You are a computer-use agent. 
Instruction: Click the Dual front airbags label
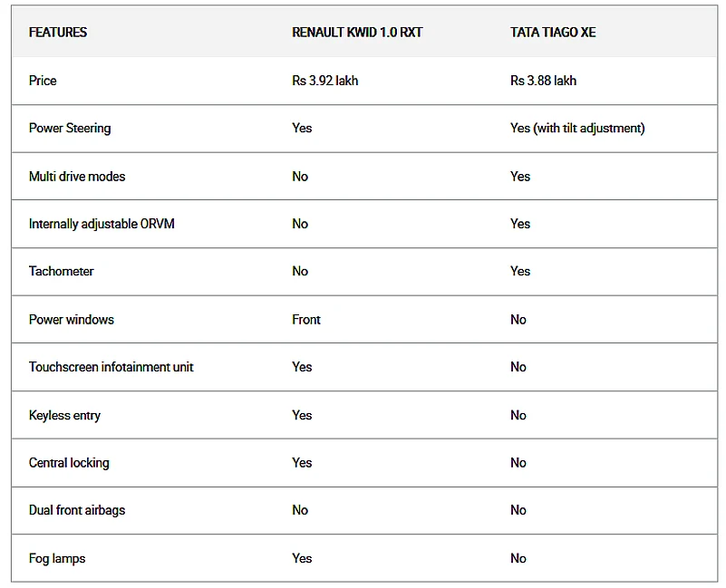coord(77,510)
